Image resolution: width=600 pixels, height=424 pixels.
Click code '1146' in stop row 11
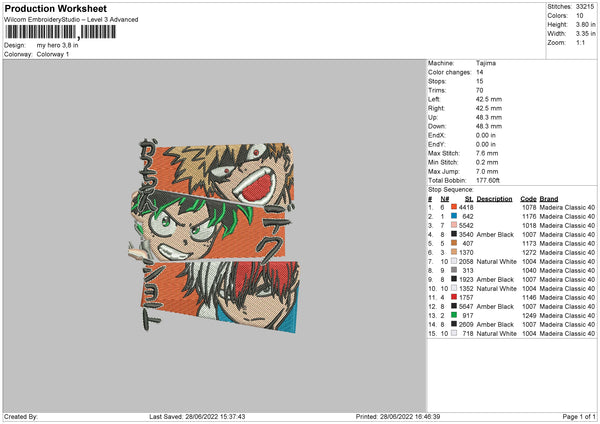[529, 297]
